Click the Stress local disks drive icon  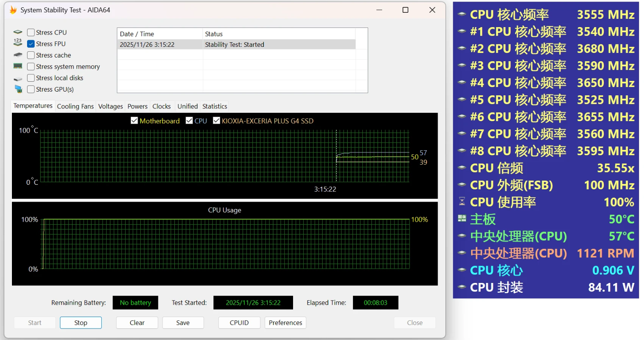point(18,78)
